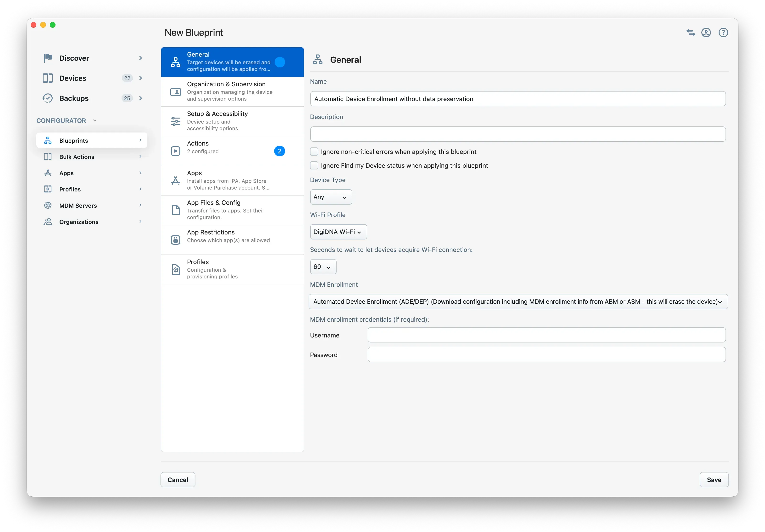Enable Ignore non-critical errors checkbox
The image size is (765, 532).
(314, 152)
